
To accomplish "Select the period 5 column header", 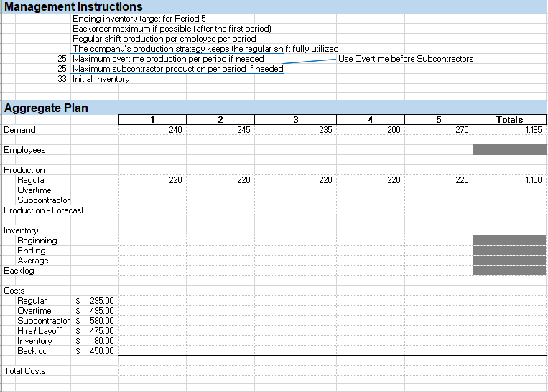I will (439, 119).
